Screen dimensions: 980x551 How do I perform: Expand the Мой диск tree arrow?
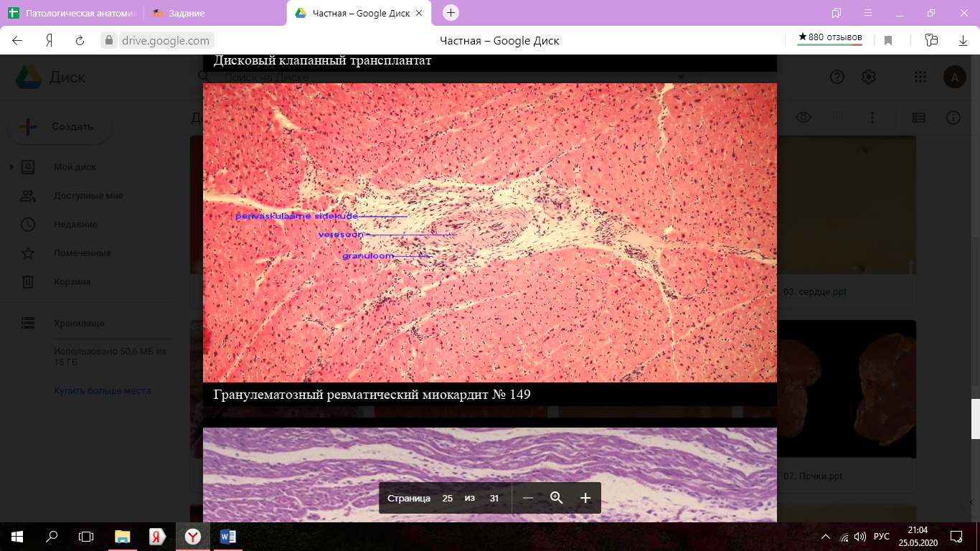[11, 167]
